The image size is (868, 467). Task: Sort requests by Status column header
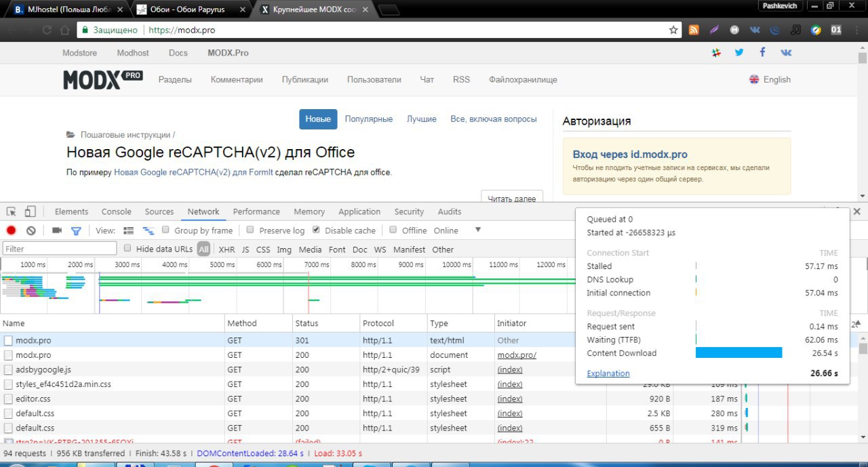325,323
